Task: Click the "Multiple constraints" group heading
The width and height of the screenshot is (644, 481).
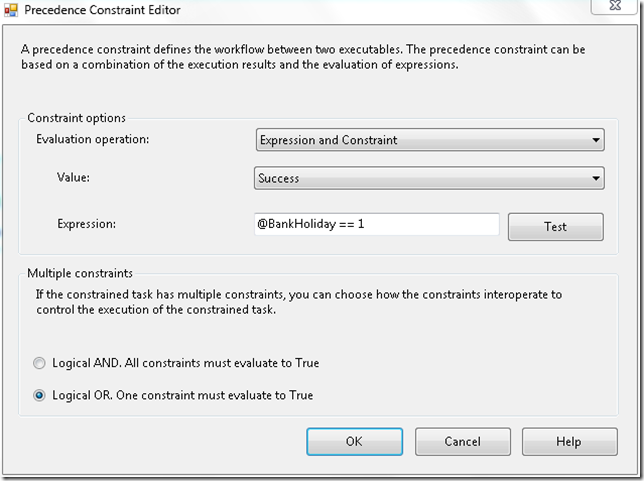Action: pos(80,273)
